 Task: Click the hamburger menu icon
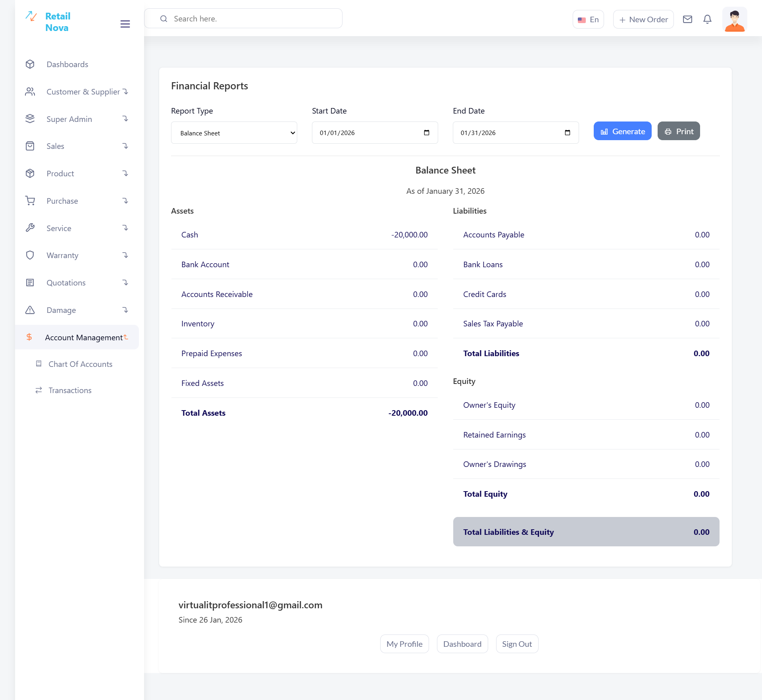coord(125,24)
